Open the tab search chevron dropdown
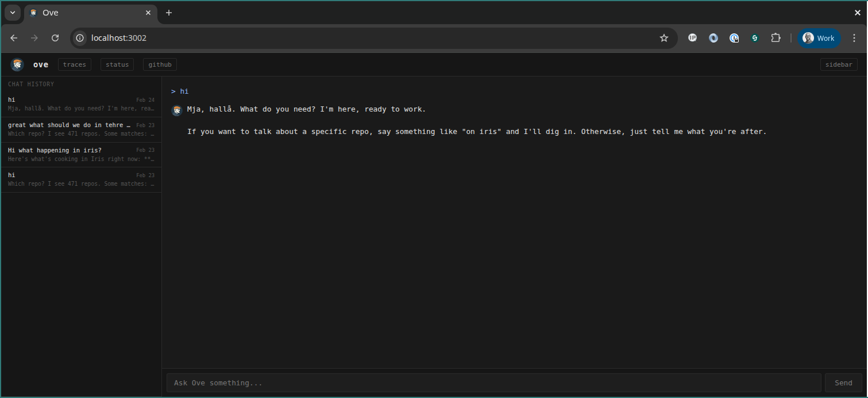Image resolution: width=868 pixels, height=398 pixels. click(x=11, y=12)
